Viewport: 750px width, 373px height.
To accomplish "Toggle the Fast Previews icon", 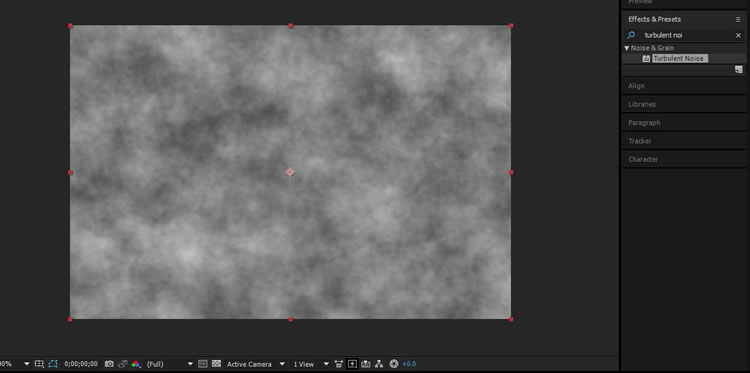I will [352, 364].
